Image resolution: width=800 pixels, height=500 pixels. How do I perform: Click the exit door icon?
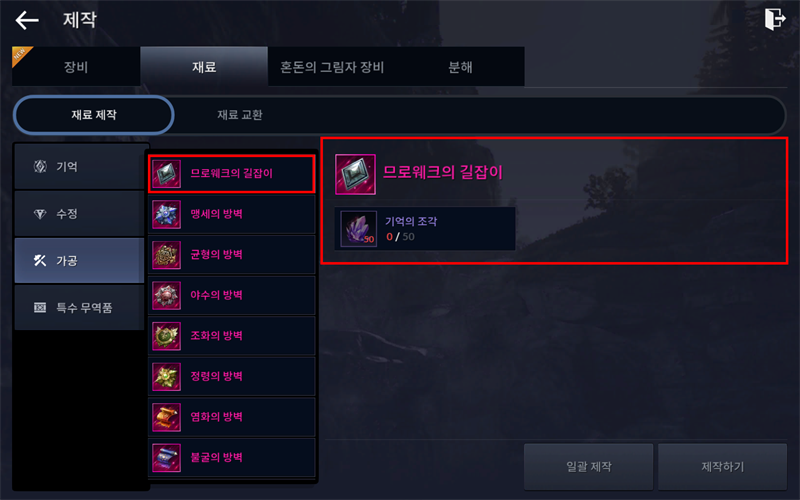point(774,19)
